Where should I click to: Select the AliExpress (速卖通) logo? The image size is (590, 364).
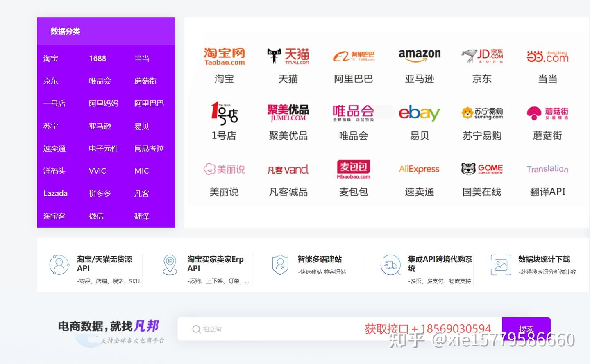(x=419, y=169)
